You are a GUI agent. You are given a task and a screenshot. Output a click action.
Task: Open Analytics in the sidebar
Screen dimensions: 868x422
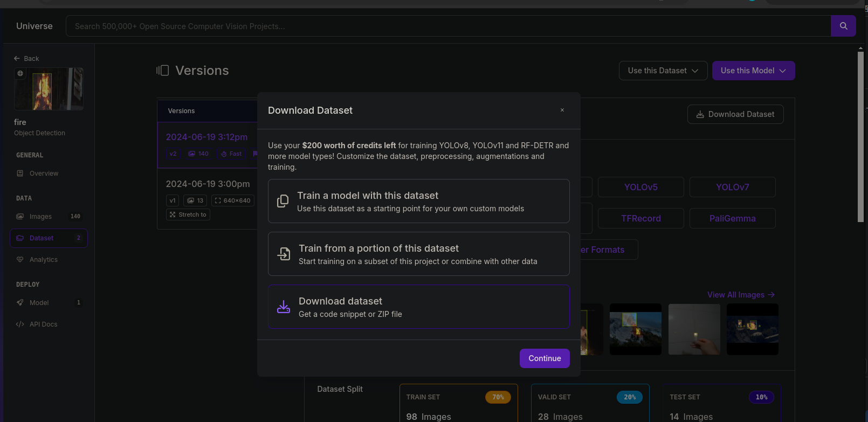coord(49,260)
